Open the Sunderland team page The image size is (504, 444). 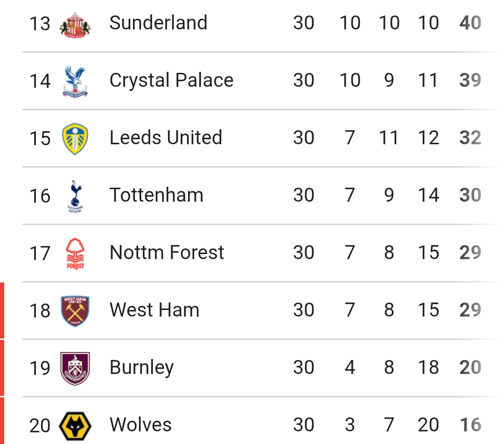tap(158, 23)
